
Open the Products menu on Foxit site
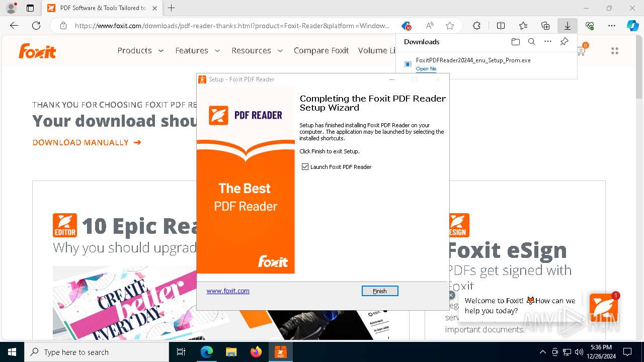(134, 50)
